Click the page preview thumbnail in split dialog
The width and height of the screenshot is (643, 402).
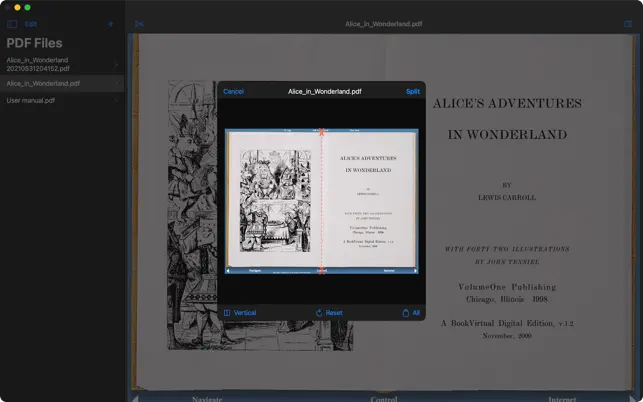point(322,201)
